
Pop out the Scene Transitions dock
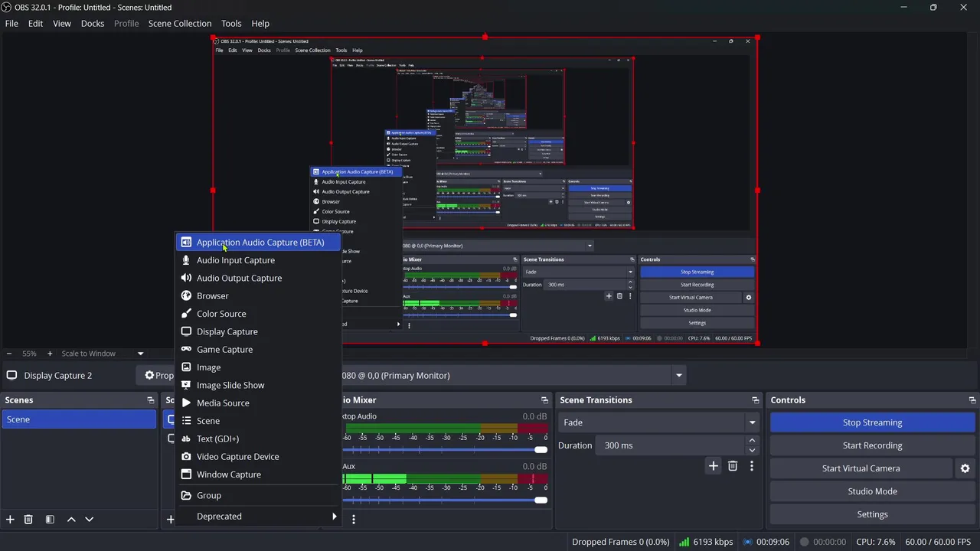pos(756,400)
